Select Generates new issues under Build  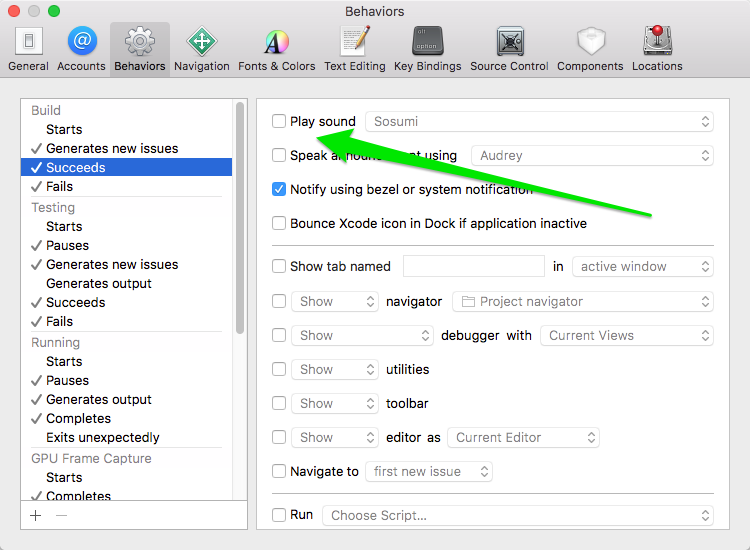pyautogui.click(x=127, y=148)
